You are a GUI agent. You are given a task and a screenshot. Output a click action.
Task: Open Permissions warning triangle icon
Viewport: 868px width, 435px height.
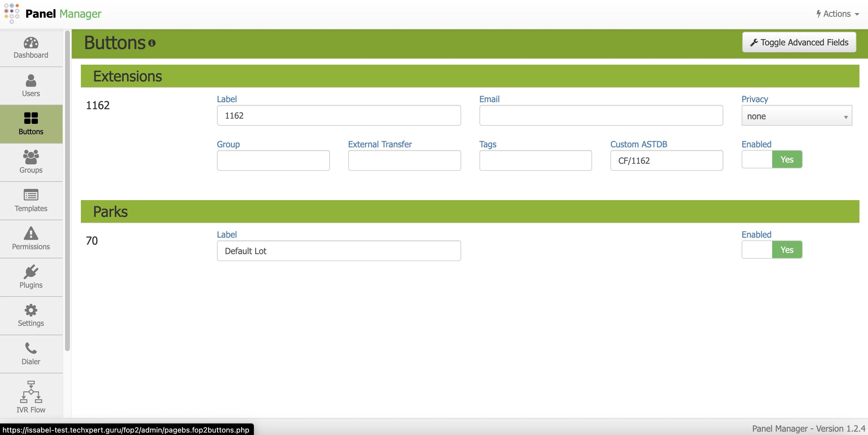tap(31, 233)
